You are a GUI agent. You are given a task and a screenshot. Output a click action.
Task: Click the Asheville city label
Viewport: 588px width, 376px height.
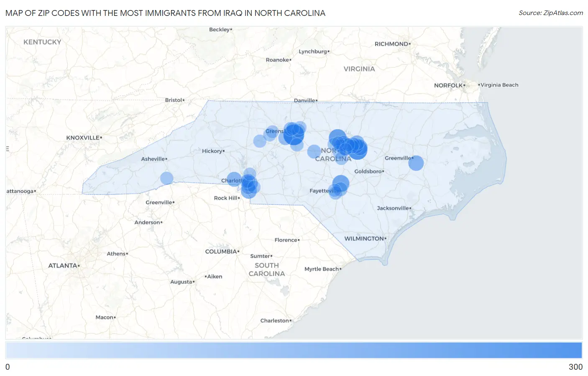153,159
